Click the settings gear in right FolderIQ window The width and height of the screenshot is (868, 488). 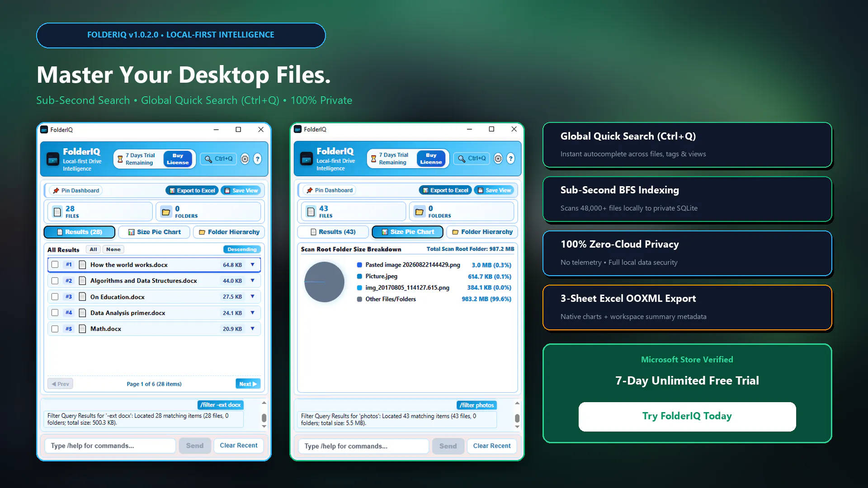tap(498, 159)
